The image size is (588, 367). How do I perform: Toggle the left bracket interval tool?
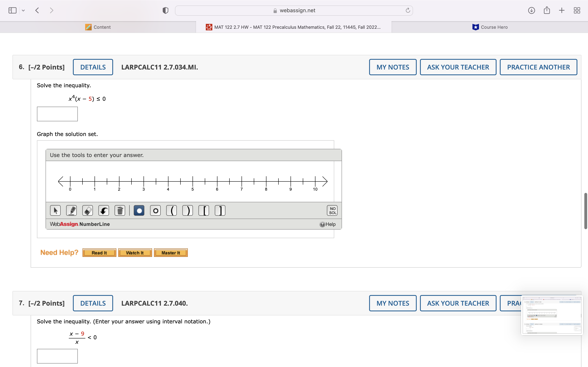coord(204,210)
